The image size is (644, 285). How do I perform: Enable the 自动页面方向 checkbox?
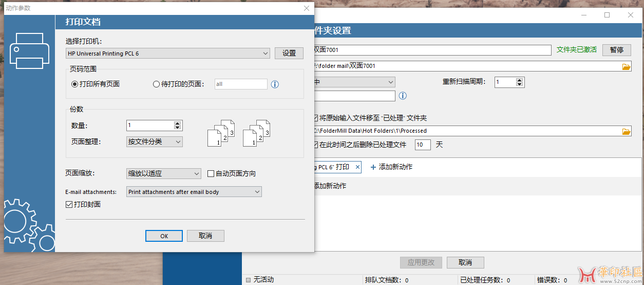[211, 174]
